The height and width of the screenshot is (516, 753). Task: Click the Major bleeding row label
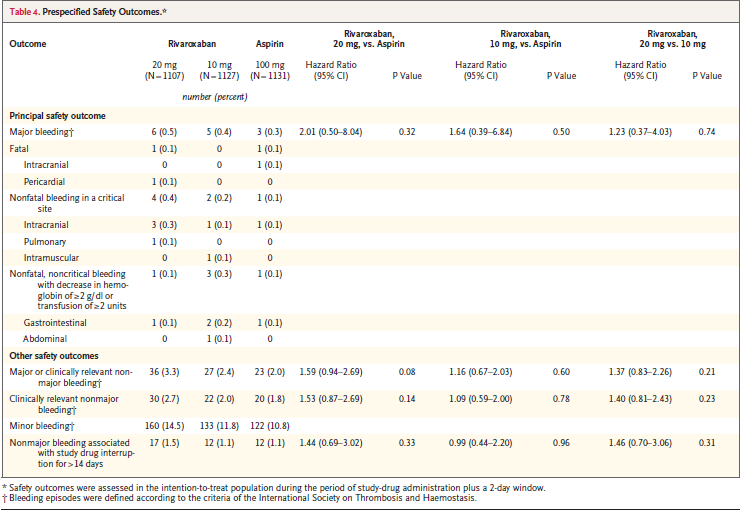coord(42,132)
